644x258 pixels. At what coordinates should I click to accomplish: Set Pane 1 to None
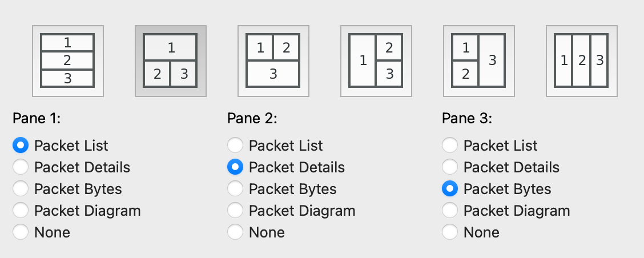click(x=21, y=232)
